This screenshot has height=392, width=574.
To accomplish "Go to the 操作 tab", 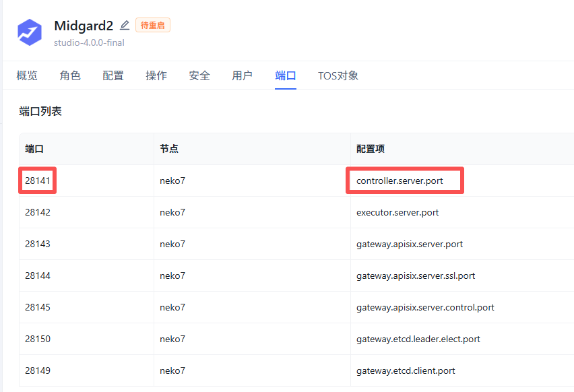I will coord(156,75).
